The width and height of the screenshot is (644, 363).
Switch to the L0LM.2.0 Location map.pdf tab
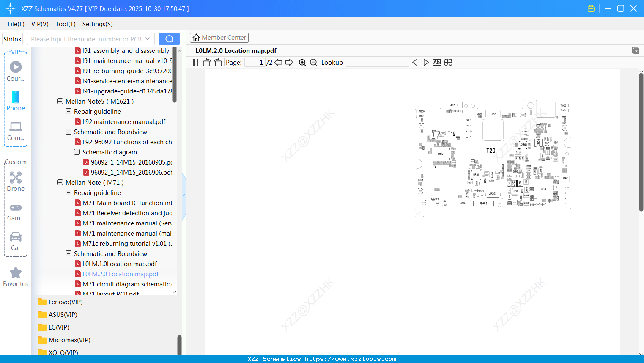pos(236,50)
